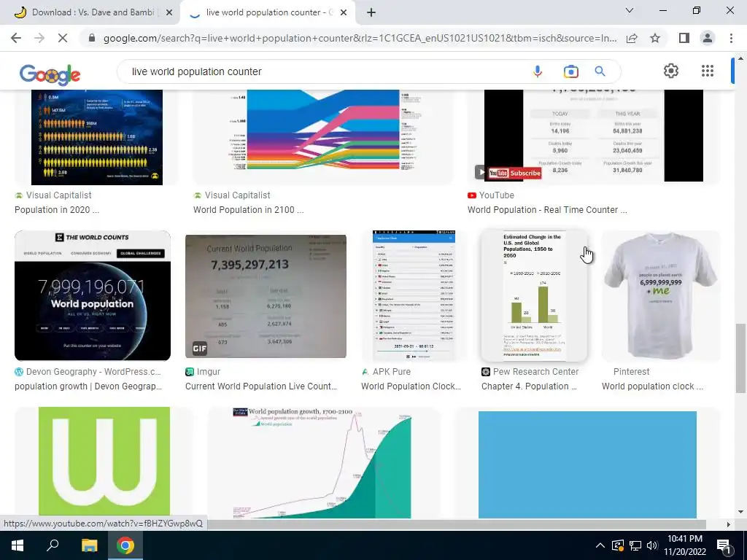Click the magnifier search button
Screen dimensions: 747x560
(x=600, y=71)
